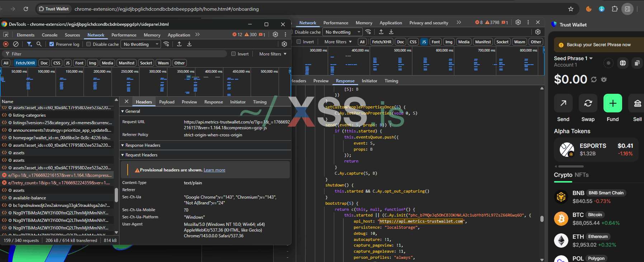The width and height of the screenshot is (644, 262).
Task: Click the inspect element picker icon
Action: pyautogui.click(x=6, y=35)
